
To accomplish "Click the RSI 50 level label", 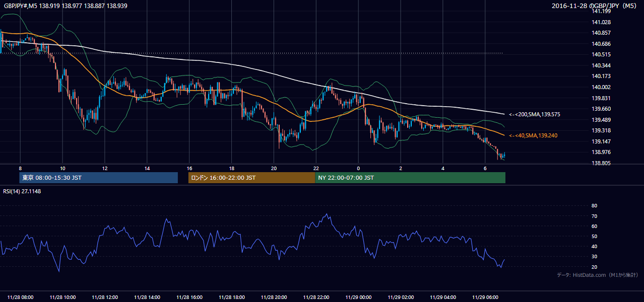I will [x=594, y=236].
